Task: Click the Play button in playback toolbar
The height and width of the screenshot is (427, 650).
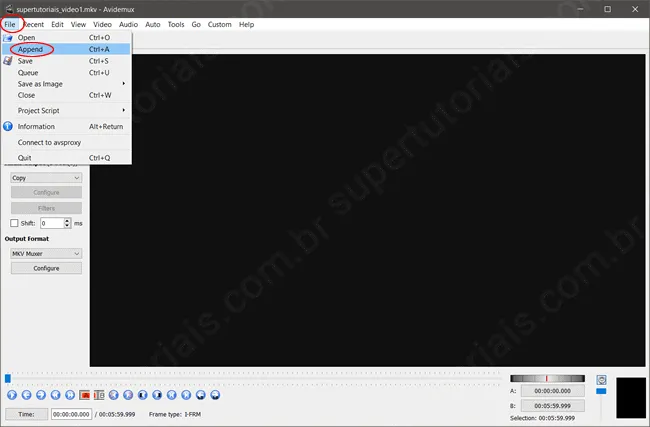Action: pos(12,395)
